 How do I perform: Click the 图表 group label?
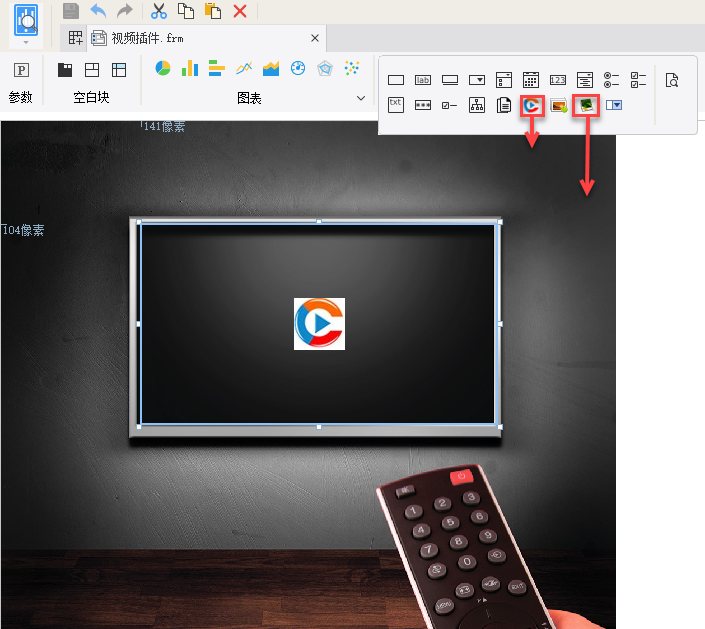click(x=249, y=98)
